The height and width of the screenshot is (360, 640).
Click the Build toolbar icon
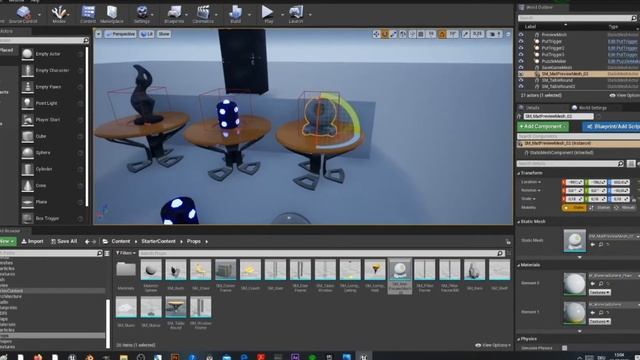pos(236,14)
